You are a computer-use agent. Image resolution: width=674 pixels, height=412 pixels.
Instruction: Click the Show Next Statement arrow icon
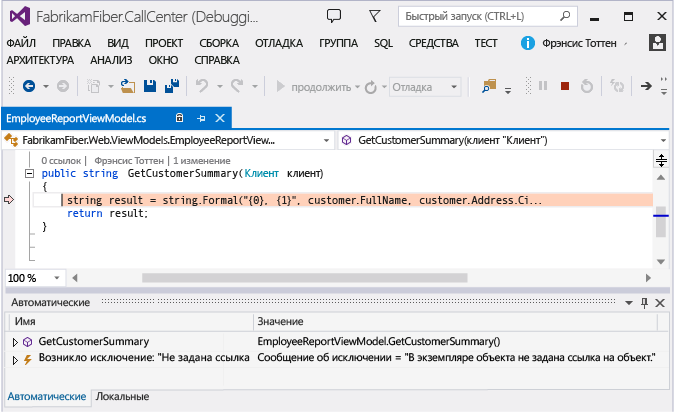(646, 86)
